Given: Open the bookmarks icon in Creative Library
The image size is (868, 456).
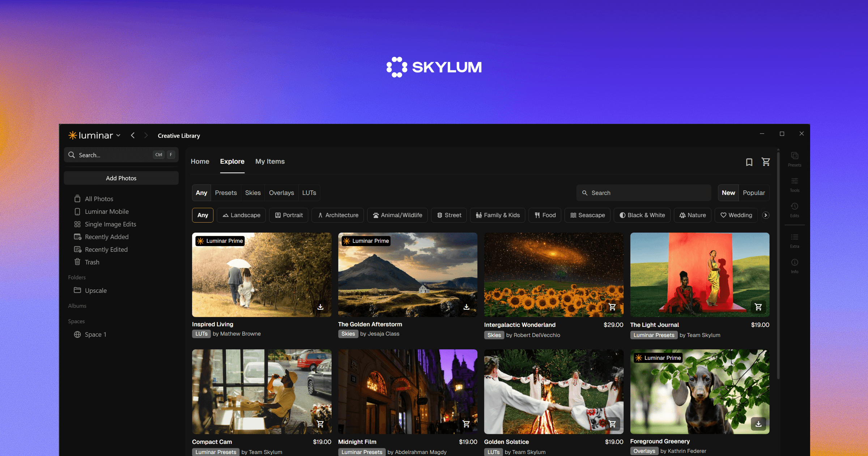Looking at the screenshot, I should [x=749, y=162].
